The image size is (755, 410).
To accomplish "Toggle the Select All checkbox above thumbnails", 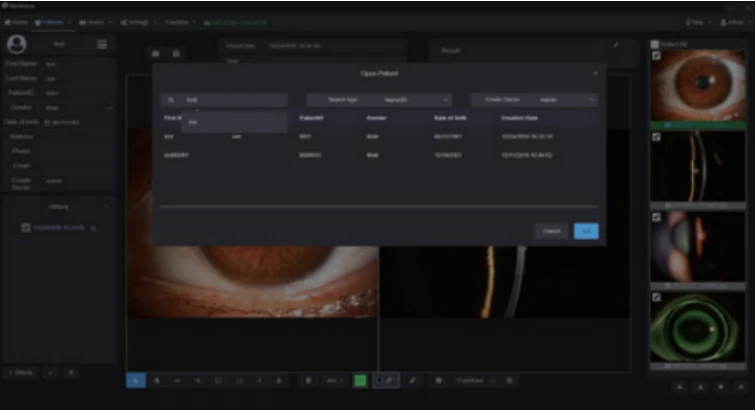I will pyautogui.click(x=655, y=44).
